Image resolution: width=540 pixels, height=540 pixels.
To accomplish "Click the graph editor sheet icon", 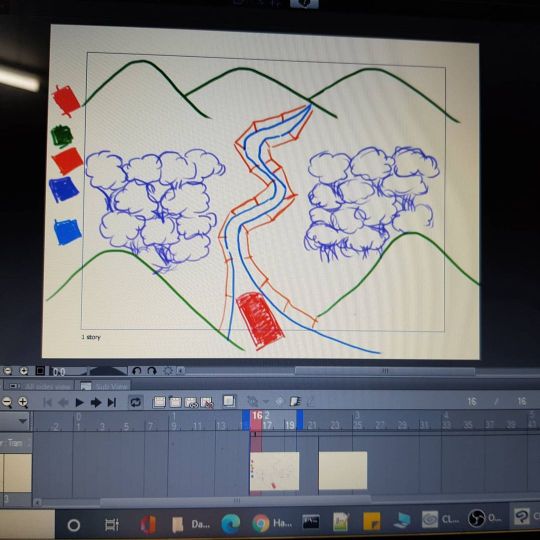I will pyautogui.click(x=295, y=401).
